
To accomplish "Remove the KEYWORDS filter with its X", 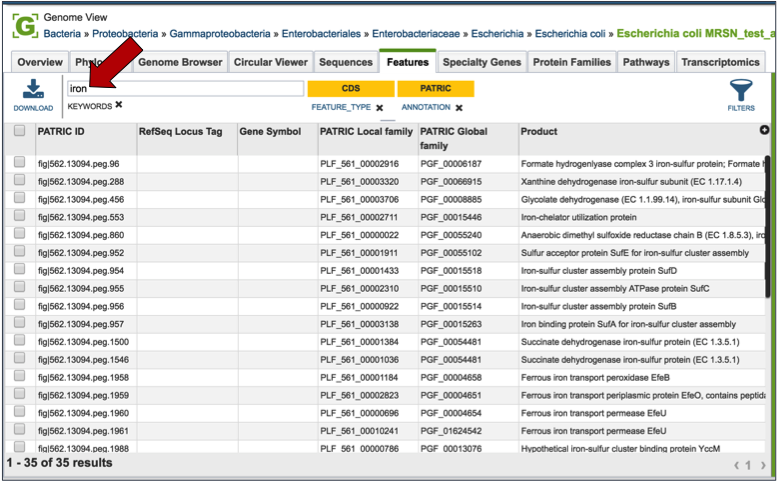I will tap(119, 105).
